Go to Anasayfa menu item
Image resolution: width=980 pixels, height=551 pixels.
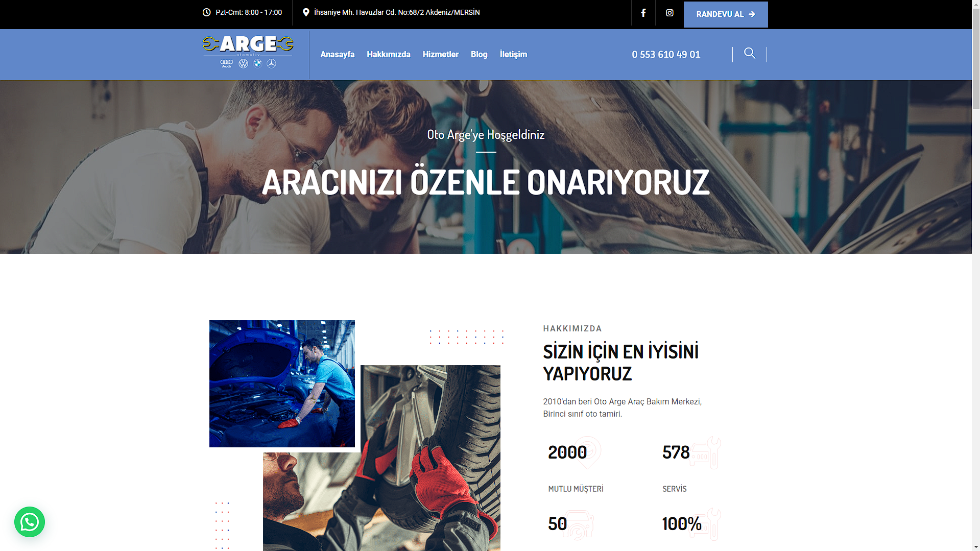(x=337, y=54)
